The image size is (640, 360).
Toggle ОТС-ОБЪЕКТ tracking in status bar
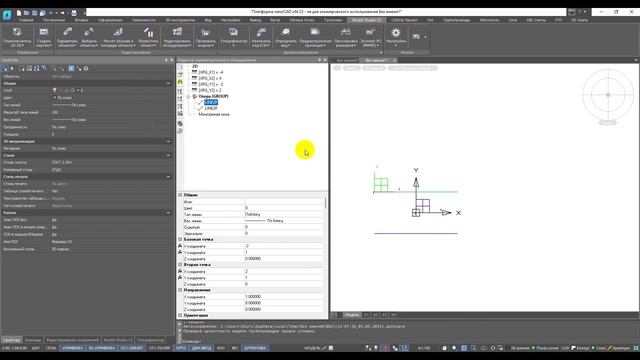pos(131,348)
